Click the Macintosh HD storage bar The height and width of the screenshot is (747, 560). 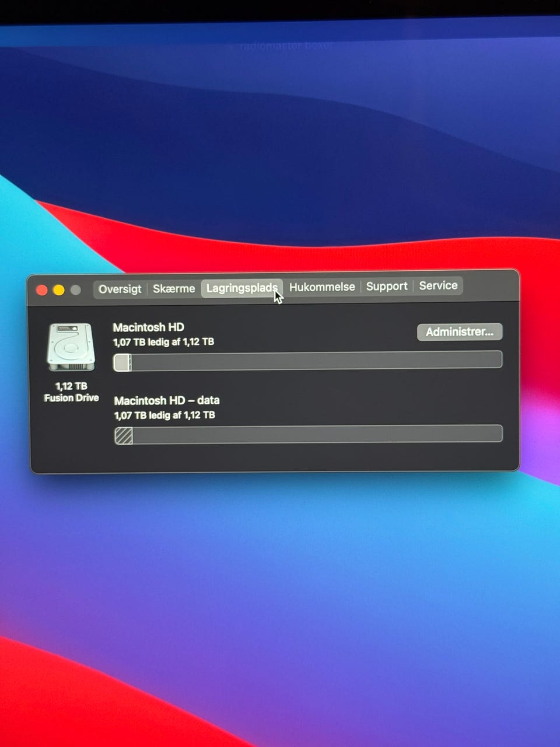pos(307,361)
